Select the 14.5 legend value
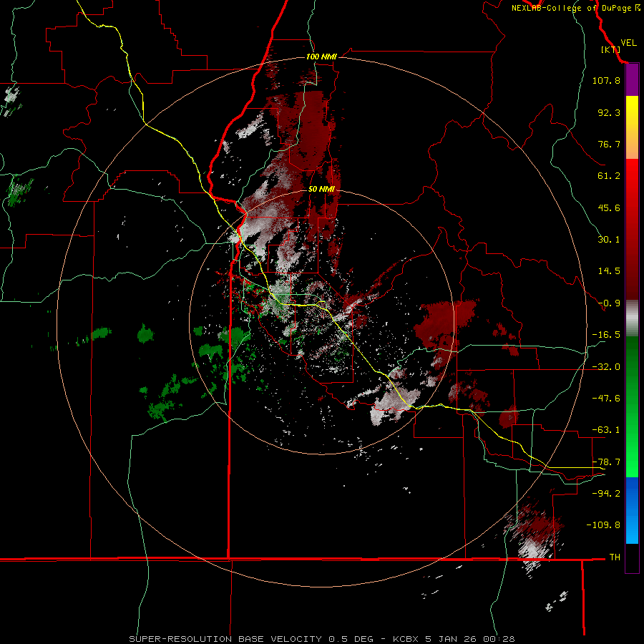This screenshot has width=644, height=644. (609, 271)
